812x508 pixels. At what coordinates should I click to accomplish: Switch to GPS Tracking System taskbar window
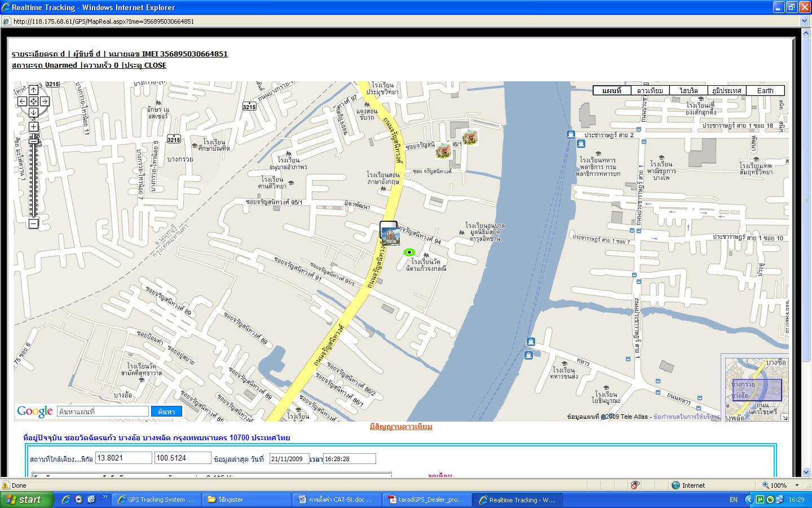pyautogui.click(x=156, y=500)
